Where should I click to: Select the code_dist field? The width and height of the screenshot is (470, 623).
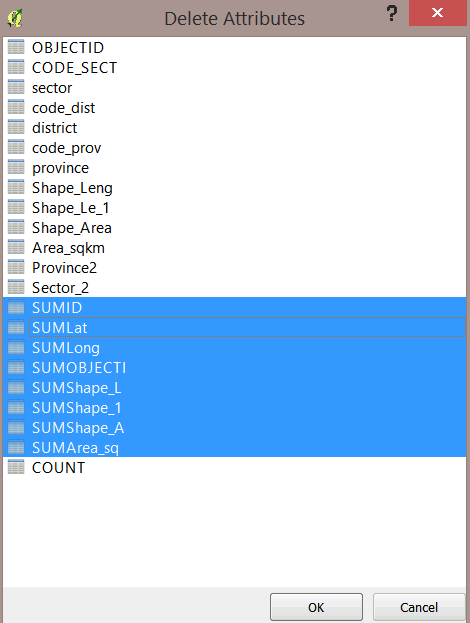point(234,107)
